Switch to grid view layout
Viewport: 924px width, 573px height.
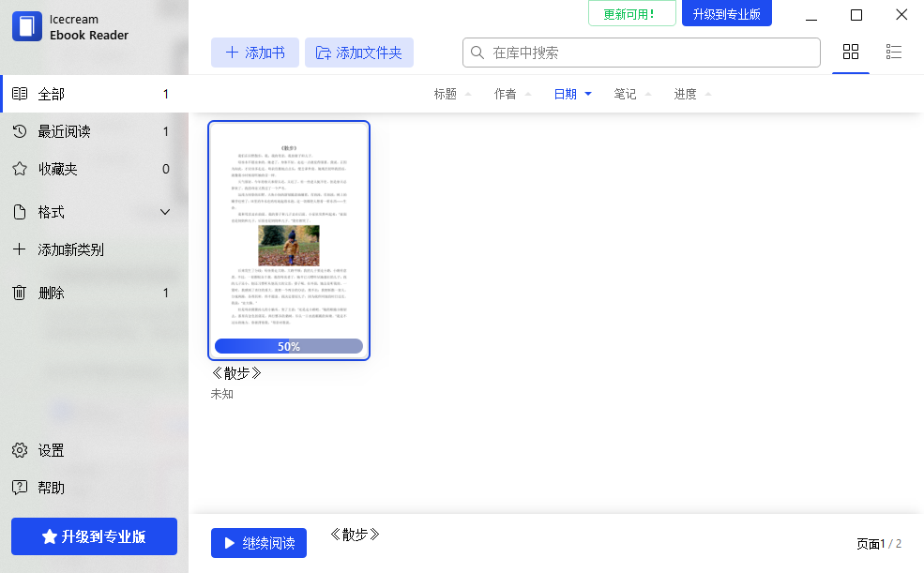pyautogui.click(x=851, y=53)
